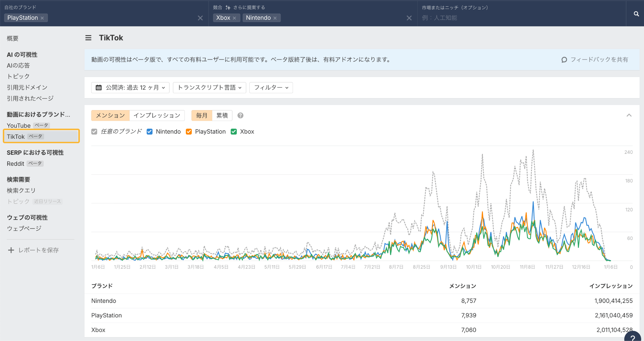
Task: Switch to the インプレッション tab
Action: point(157,115)
